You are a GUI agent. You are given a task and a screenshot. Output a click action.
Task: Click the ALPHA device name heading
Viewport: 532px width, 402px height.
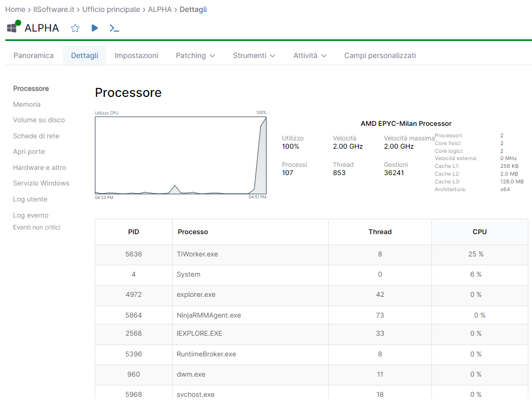[41, 28]
